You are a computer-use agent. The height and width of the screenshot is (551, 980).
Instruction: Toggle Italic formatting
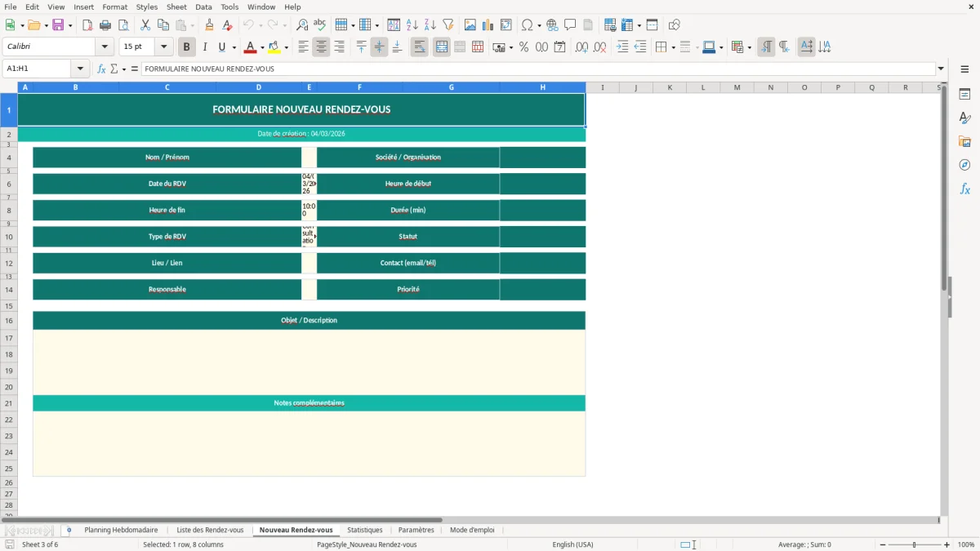point(204,47)
